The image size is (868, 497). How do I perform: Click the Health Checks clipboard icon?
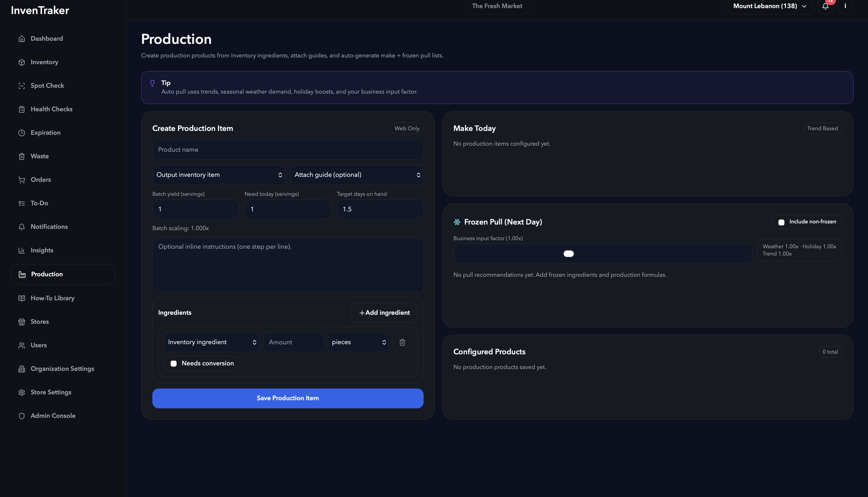point(21,109)
